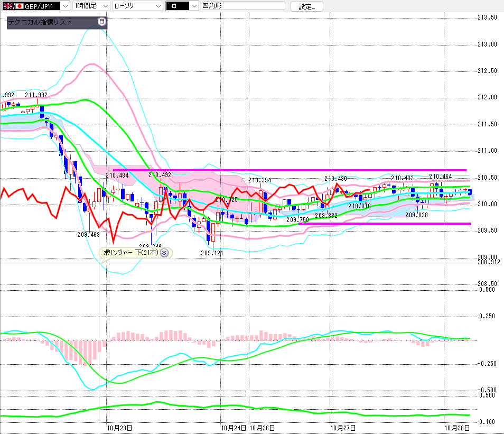This screenshot has height=434, width=504.
Task: Click the 211.992 high price label
Action: click(x=36, y=95)
